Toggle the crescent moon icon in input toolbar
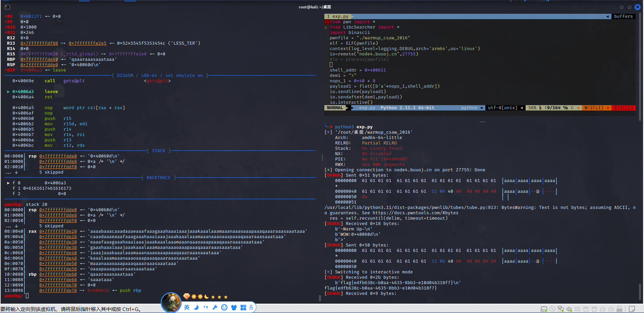This screenshot has width=644, height=313. 196,307
